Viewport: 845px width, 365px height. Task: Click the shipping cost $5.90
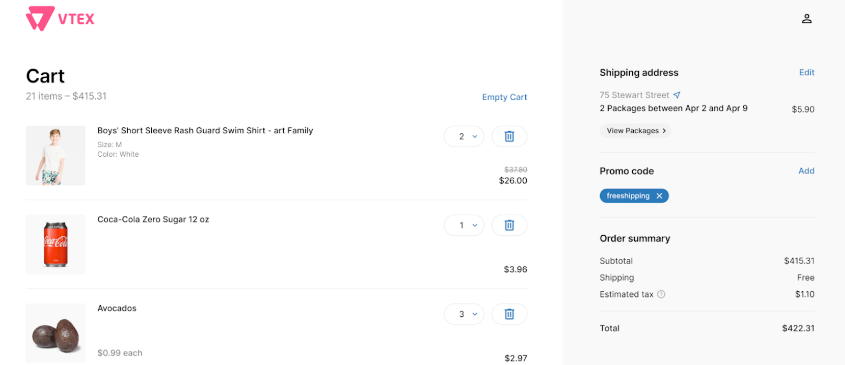(x=803, y=109)
